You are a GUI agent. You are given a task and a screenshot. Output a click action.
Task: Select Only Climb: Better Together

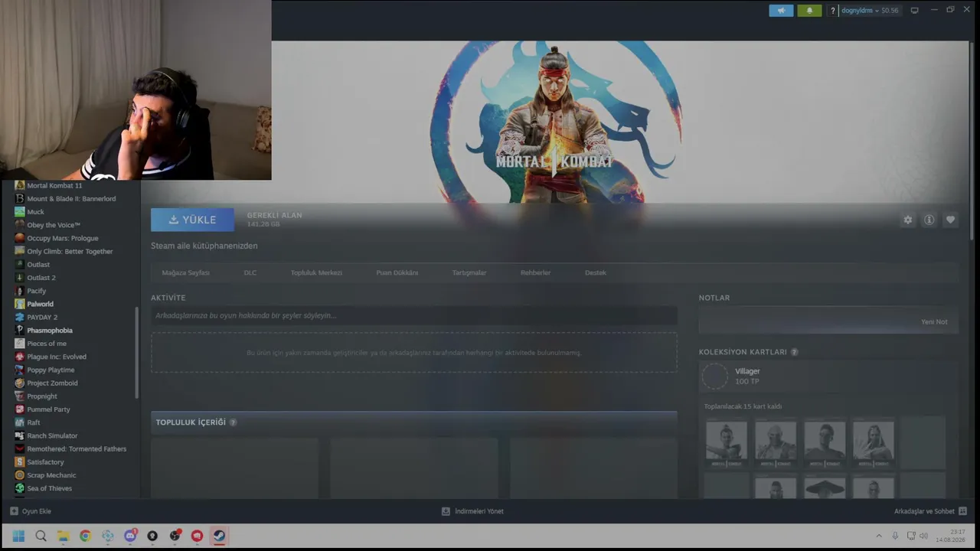(70, 251)
